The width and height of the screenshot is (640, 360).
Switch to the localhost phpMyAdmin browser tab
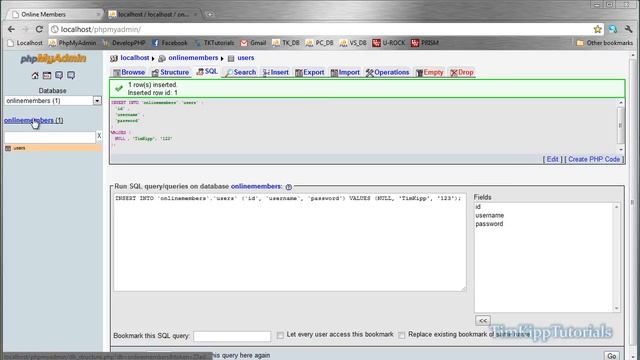[x=153, y=14]
